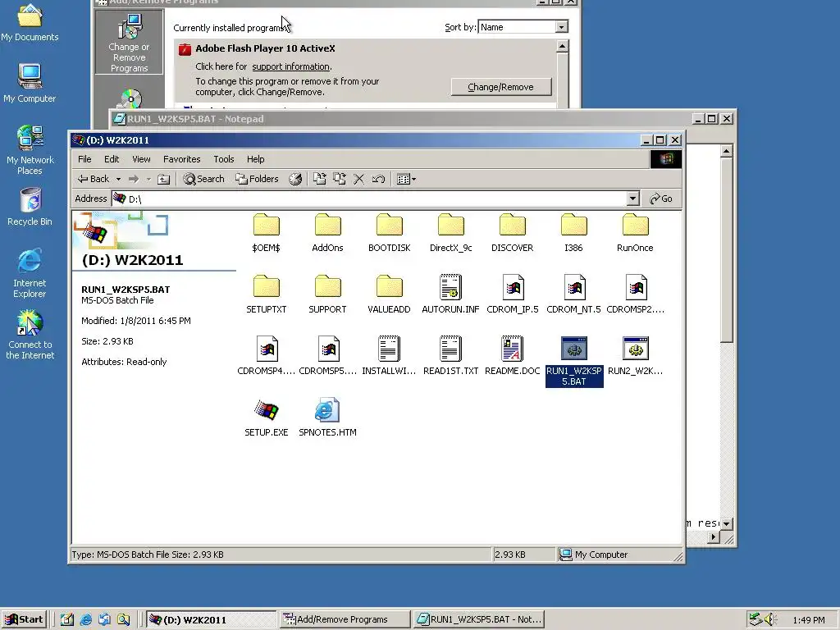Open the Edit menu
Image resolution: width=840 pixels, height=630 pixels.
pyautogui.click(x=112, y=159)
